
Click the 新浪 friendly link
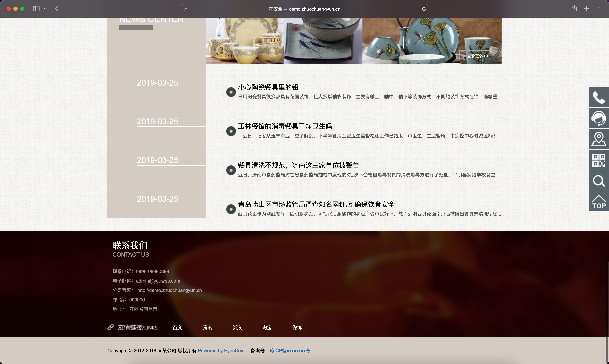[x=237, y=327]
